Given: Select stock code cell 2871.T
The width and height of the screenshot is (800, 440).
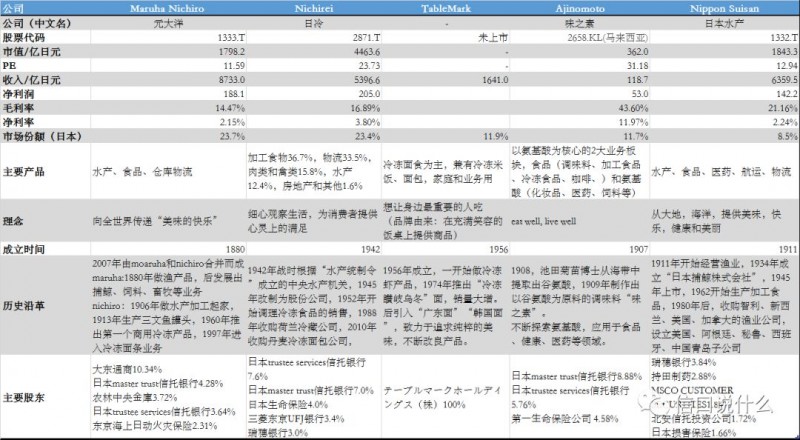Looking at the screenshot, I should coord(366,38).
